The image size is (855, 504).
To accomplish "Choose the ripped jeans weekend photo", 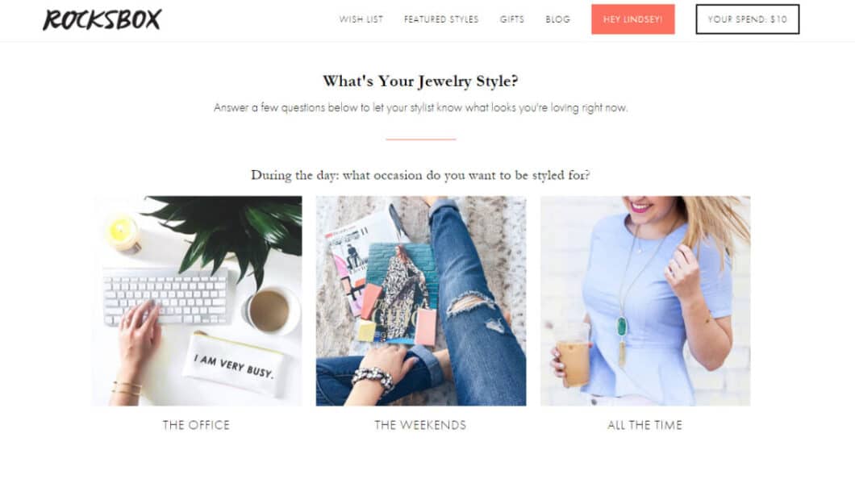I will tap(421, 301).
